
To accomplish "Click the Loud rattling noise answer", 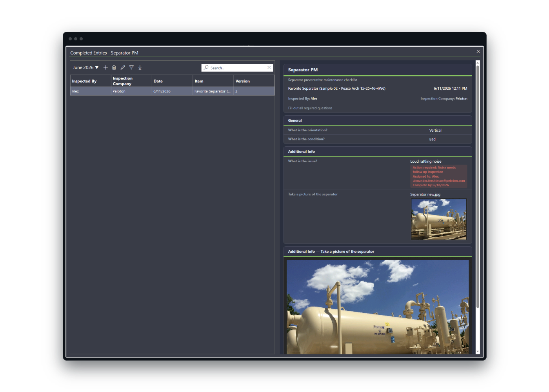I will 426,162.
